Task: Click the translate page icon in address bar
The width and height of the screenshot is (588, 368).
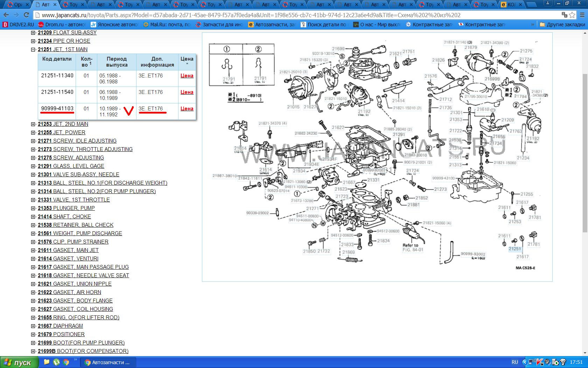Action: (564, 15)
